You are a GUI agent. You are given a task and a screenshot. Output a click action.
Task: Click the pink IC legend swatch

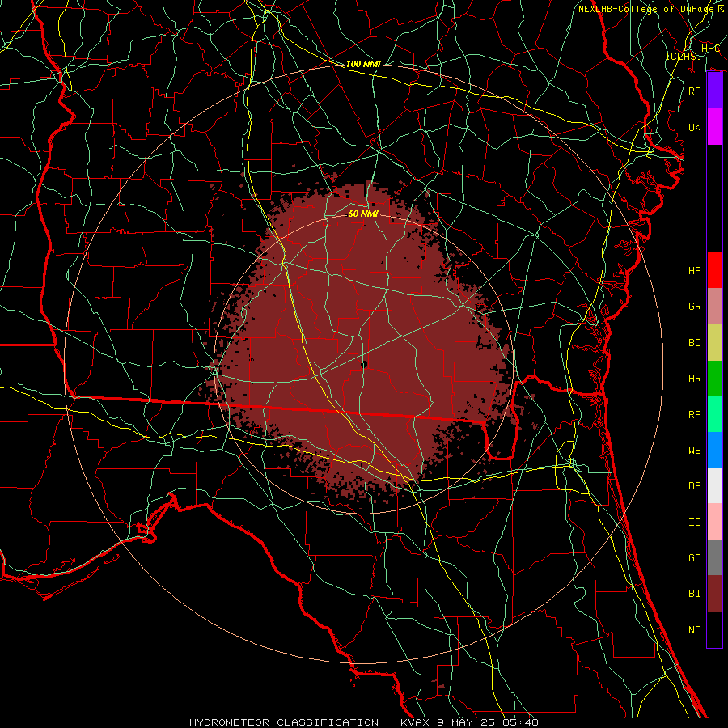714,522
